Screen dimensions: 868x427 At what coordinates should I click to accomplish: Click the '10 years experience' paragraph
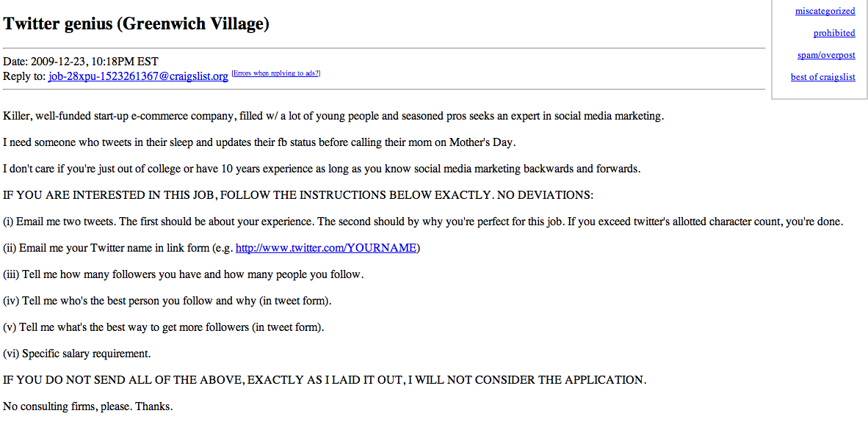click(x=322, y=169)
